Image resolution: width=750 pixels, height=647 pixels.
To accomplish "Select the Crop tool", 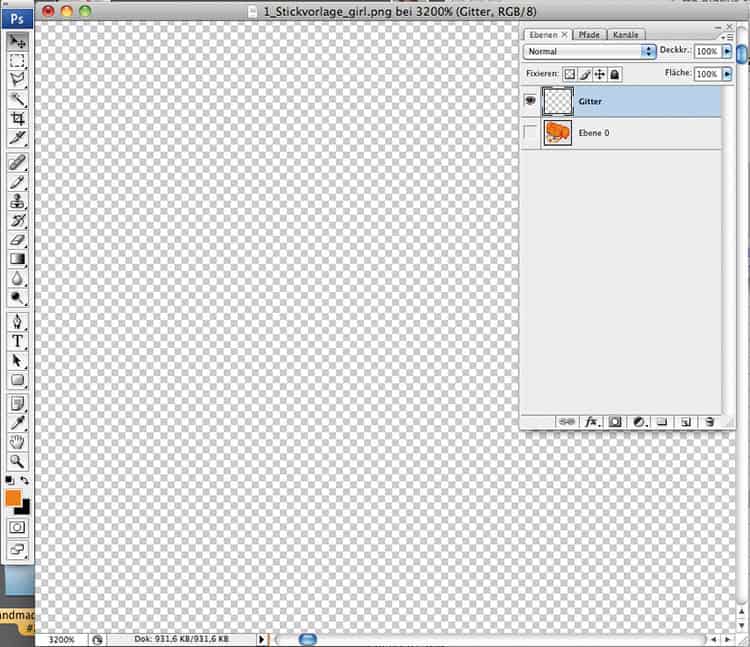I will click(17, 118).
